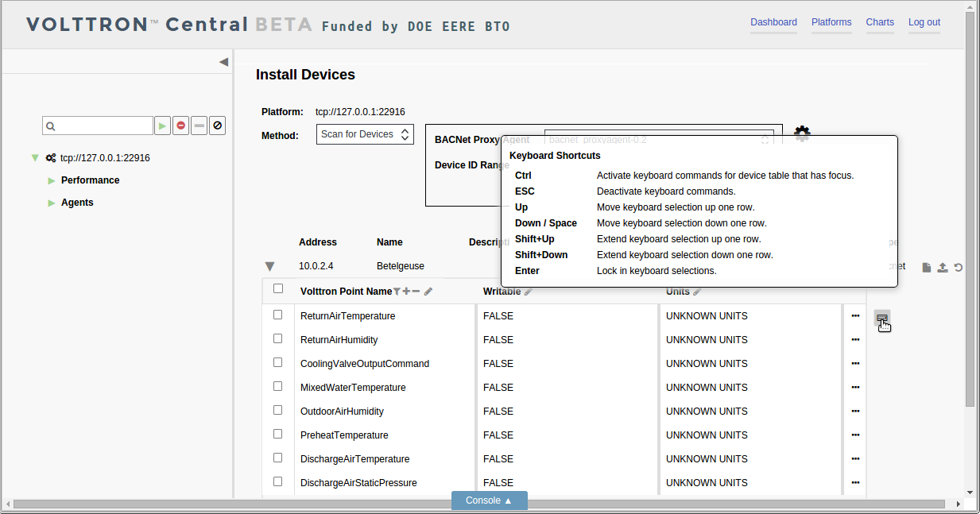Click the vertical scrollbar on the right
Screen dimensions: 980x514
click(970, 211)
